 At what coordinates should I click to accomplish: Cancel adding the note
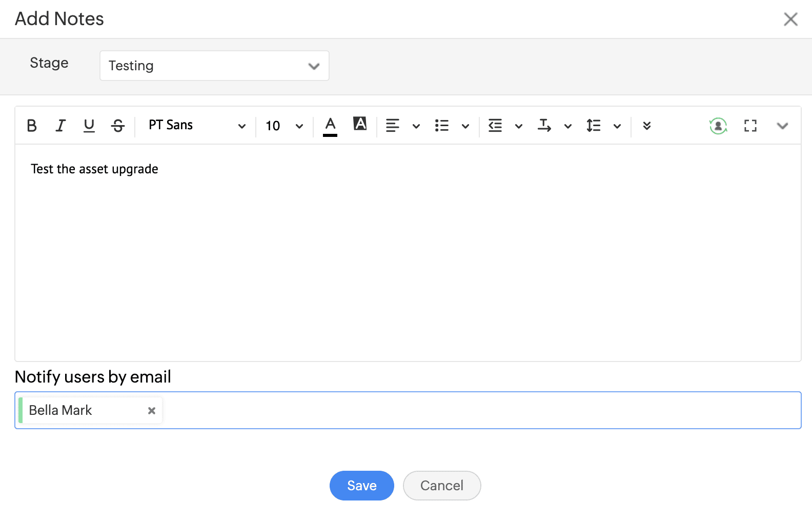pos(442,486)
